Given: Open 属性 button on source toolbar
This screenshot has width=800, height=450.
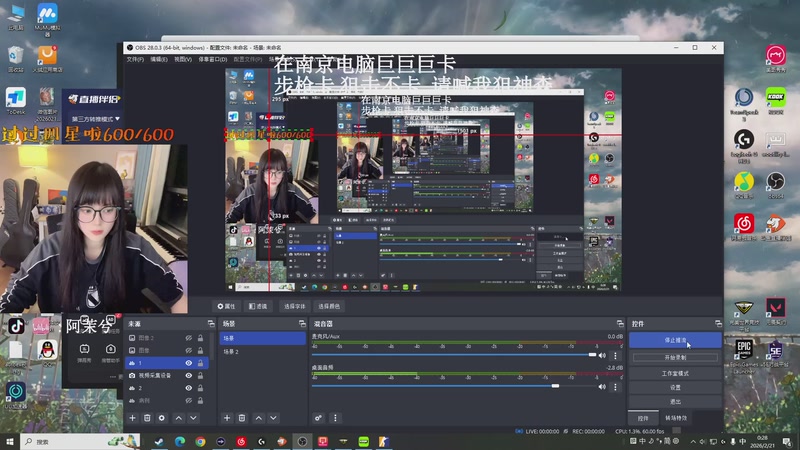Looking at the screenshot, I should (x=226, y=306).
